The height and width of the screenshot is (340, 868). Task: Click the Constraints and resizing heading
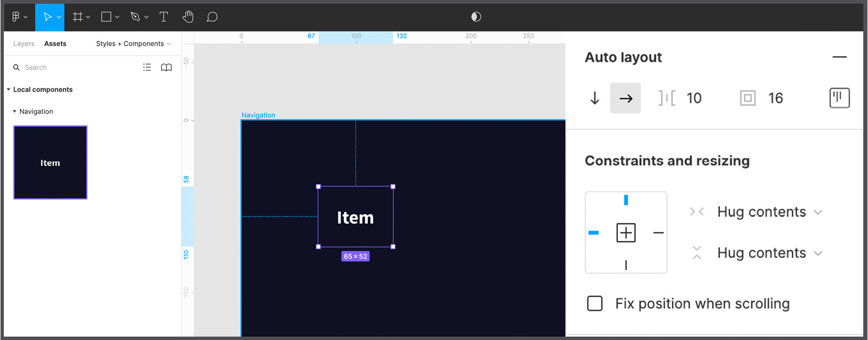[x=667, y=161]
